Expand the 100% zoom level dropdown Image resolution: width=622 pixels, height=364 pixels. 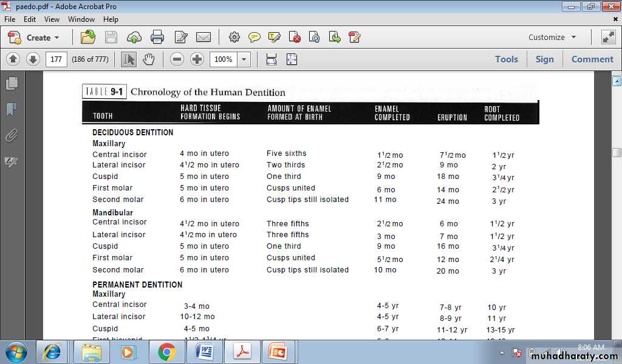(244, 59)
